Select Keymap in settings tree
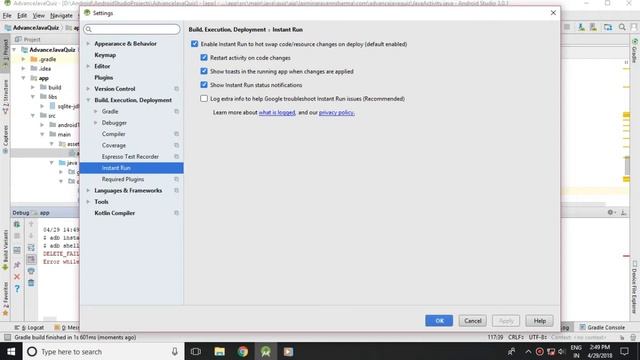 (x=105, y=55)
